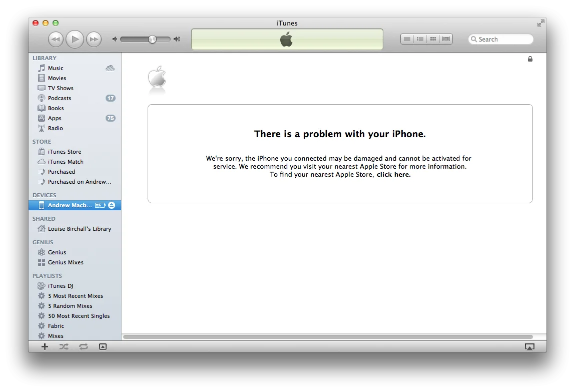Select the Andrew Macb… iPhone device

tap(75, 205)
